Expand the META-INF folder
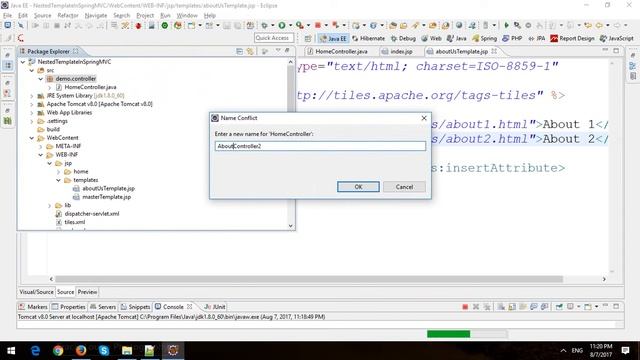Screen dimensions: 640x360 tap(41, 146)
